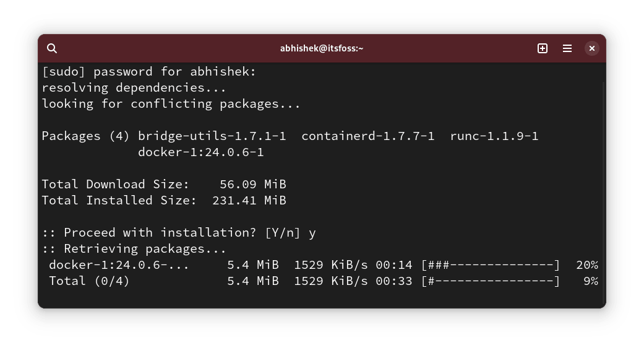Open a new terminal tab with the plus icon
Viewport: 644px width, 350px height.
coord(543,48)
